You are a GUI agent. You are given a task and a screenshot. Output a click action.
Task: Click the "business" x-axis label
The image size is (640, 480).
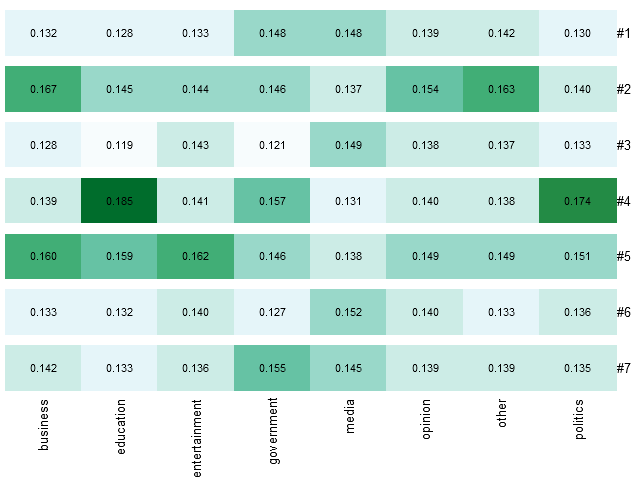tap(44, 424)
